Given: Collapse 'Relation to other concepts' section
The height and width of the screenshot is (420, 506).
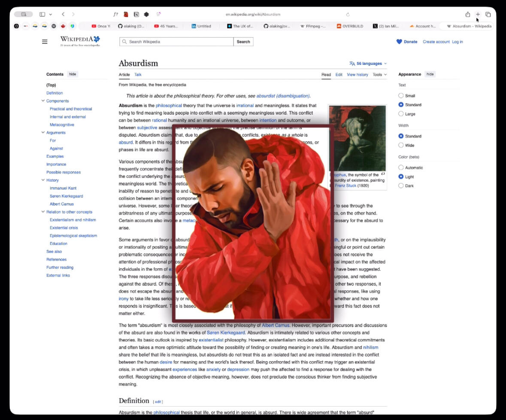Looking at the screenshot, I should point(43,211).
